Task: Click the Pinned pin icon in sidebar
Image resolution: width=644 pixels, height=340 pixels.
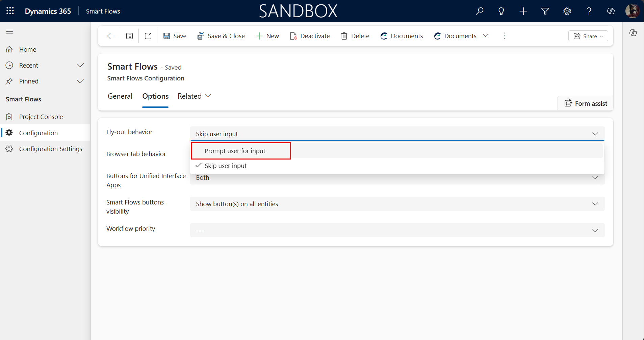Action: pos(9,81)
